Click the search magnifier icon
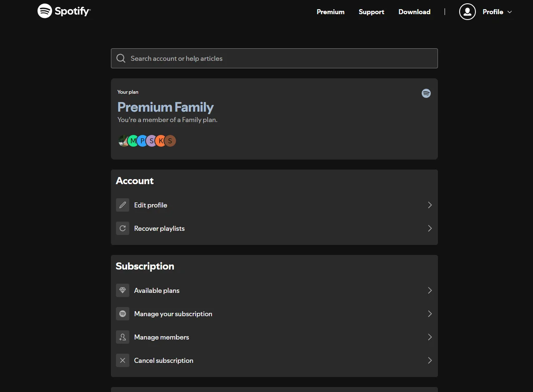 [x=121, y=58]
